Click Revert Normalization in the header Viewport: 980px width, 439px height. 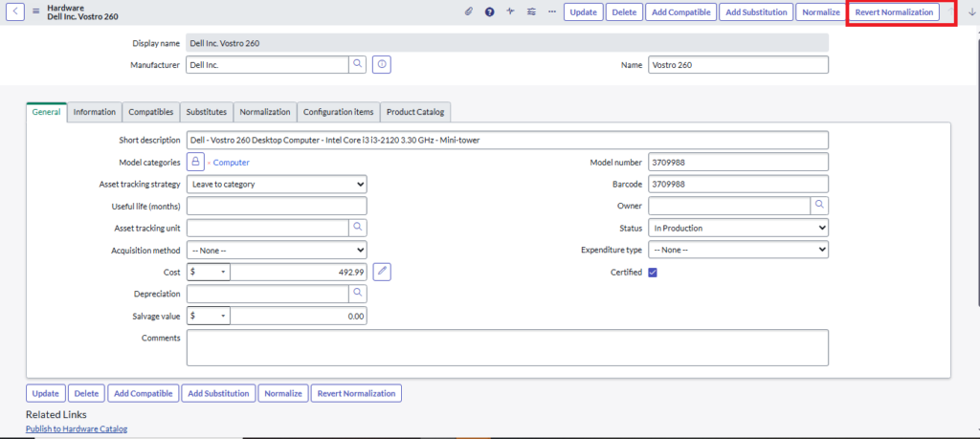click(x=894, y=11)
